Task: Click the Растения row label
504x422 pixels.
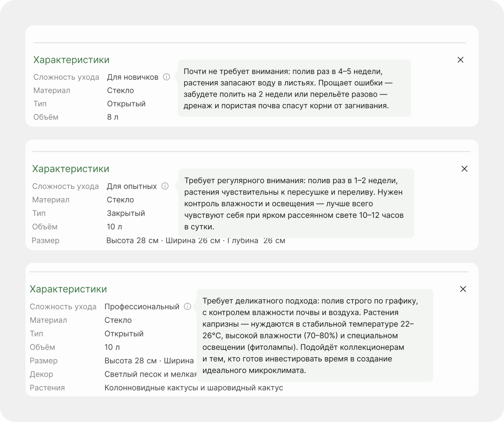Action: pyautogui.click(x=47, y=388)
